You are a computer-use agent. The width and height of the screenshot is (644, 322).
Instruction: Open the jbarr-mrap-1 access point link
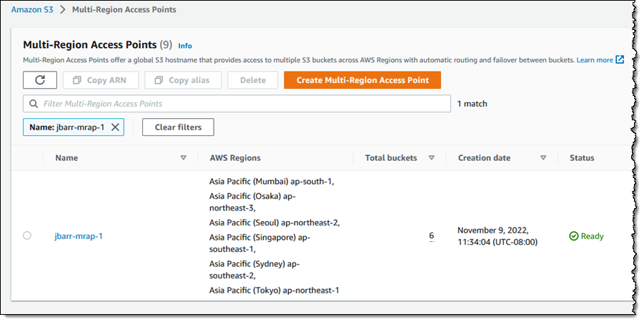click(x=79, y=236)
